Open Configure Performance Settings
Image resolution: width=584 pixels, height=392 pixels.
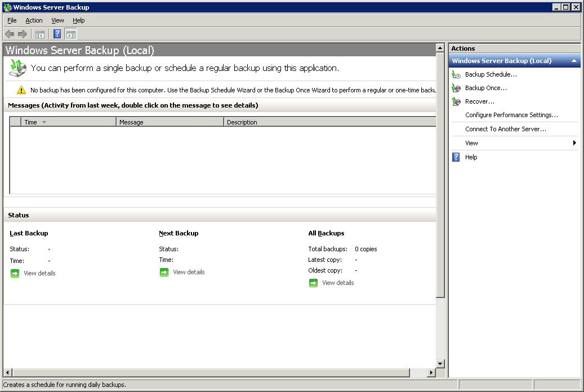[511, 115]
